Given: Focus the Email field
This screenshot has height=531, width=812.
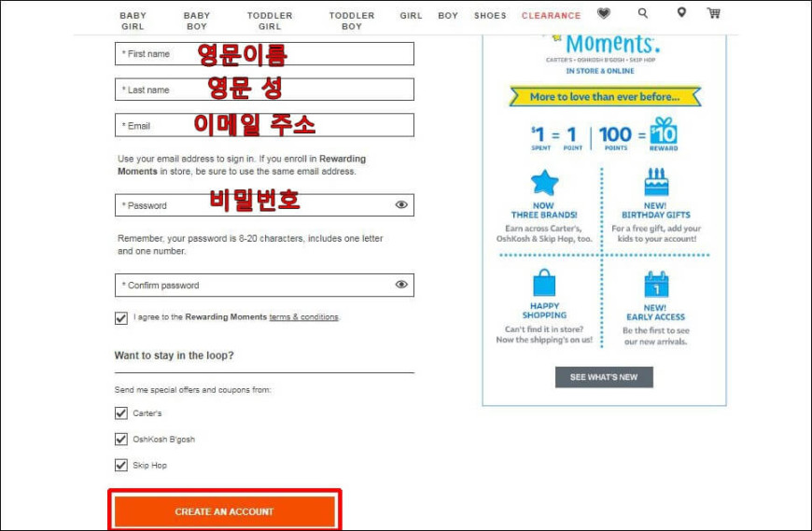Looking at the screenshot, I should (264, 125).
